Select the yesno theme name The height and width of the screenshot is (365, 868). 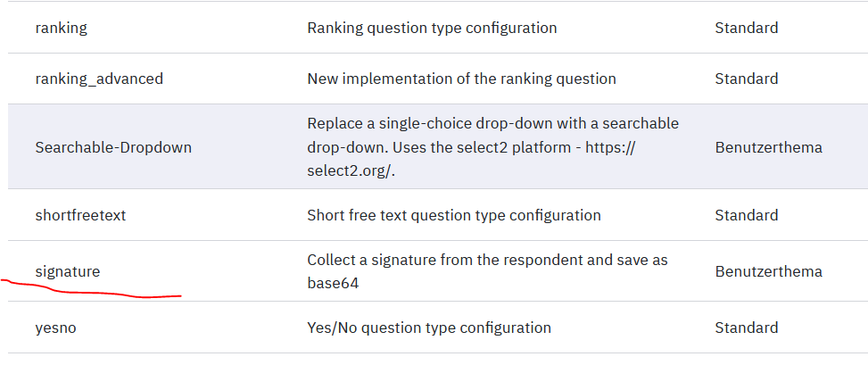[56, 328]
